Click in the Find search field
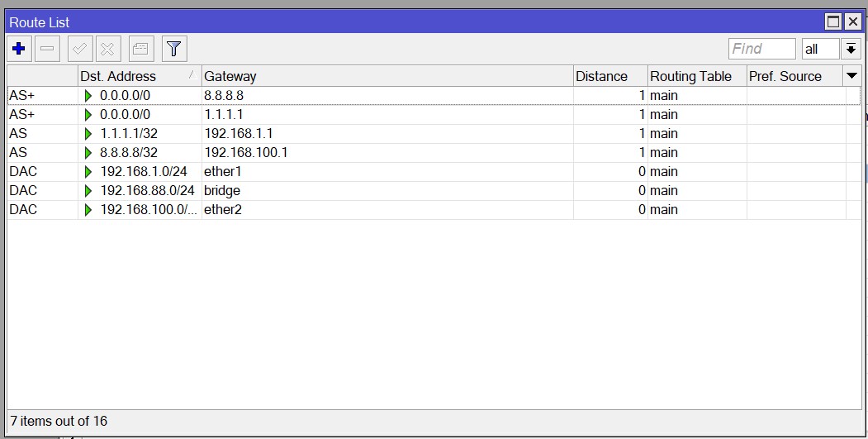 [x=761, y=49]
